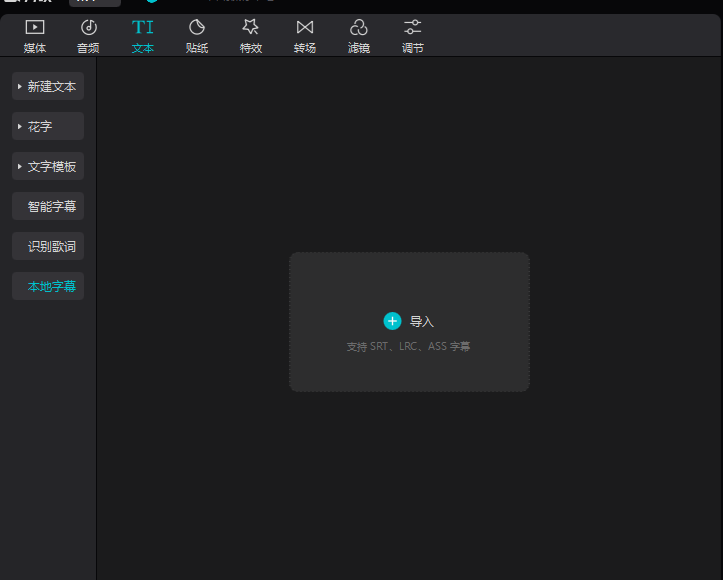723x580 pixels.
Task: Select the 新建文本 label in sidebar
Action: click(52, 87)
